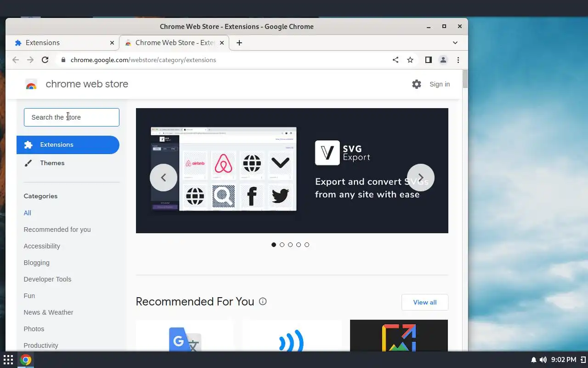Click the Chrome icon in taskbar
This screenshot has width=588, height=368.
(26, 360)
